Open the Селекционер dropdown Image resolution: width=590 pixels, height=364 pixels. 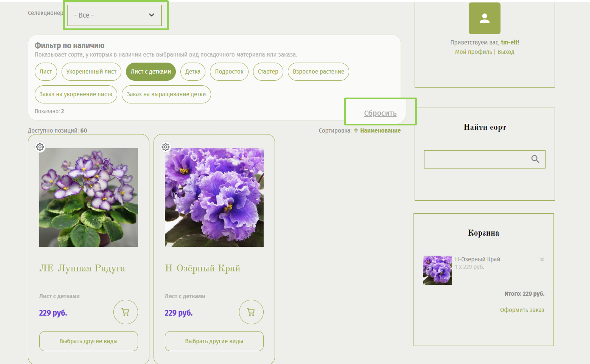[x=114, y=15]
